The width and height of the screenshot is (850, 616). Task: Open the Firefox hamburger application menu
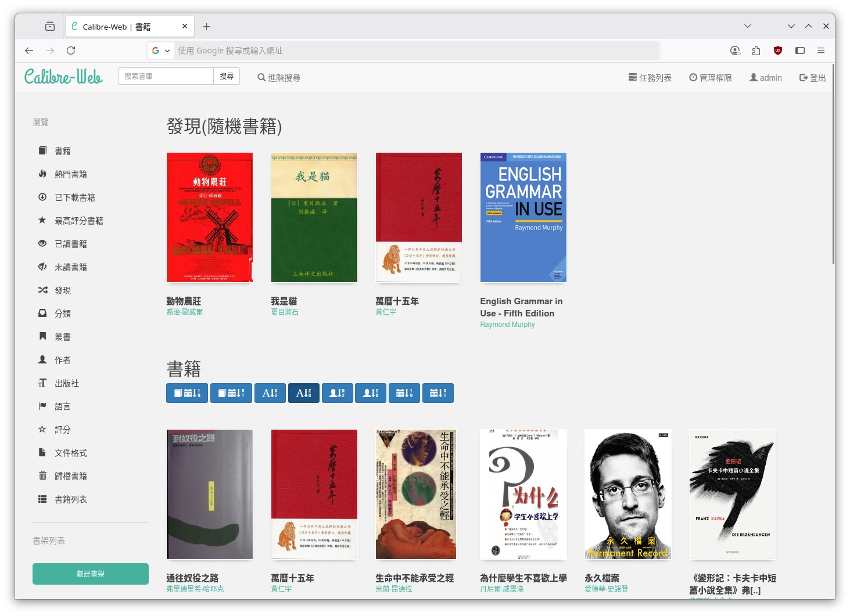click(821, 51)
